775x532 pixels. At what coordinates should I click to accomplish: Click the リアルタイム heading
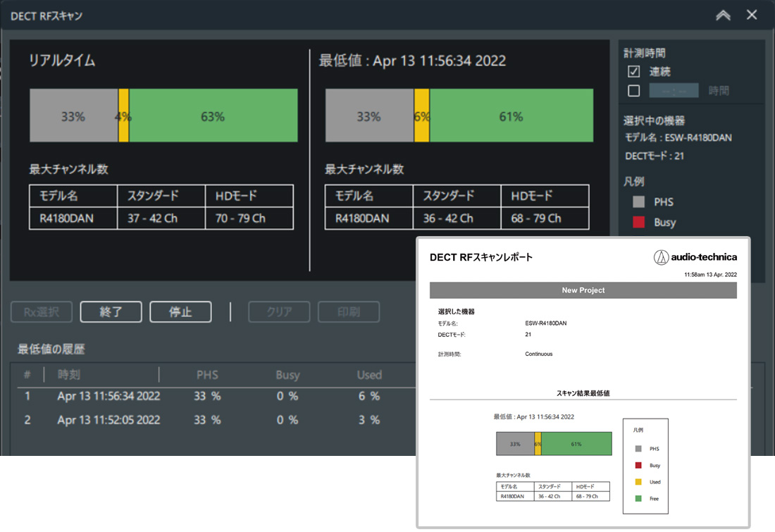click(62, 61)
